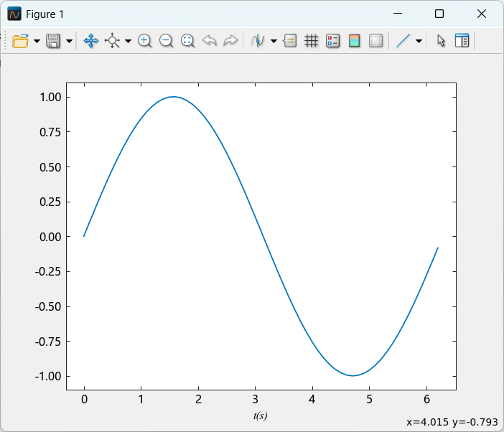Select the Pan tool with four arrows
Image resolution: width=504 pixels, height=432 pixels.
(x=91, y=41)
